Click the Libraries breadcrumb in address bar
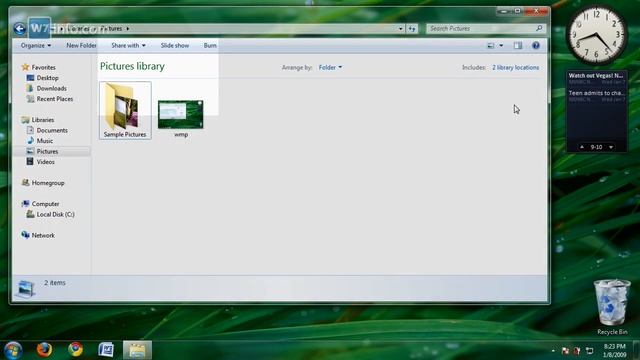Viewport: 640px width, 360px height. (x=78, y=29)
